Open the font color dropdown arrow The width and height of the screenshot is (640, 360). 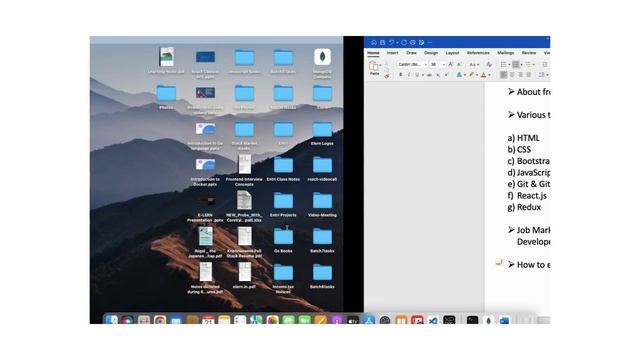489,75
